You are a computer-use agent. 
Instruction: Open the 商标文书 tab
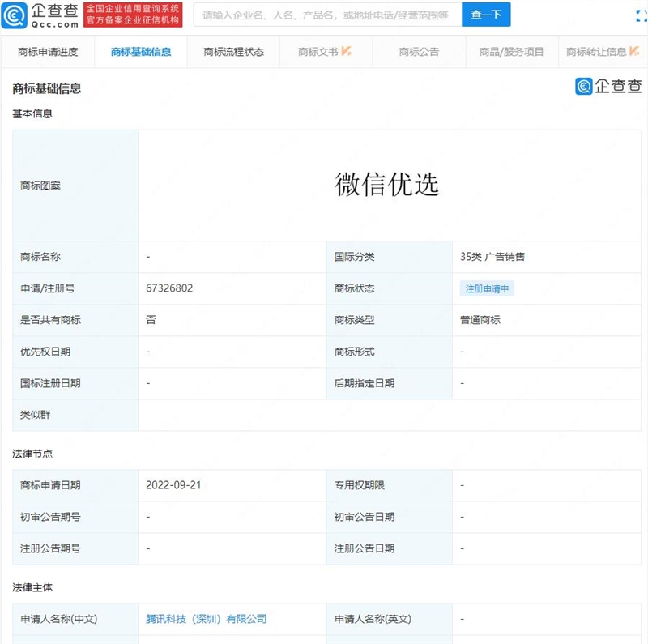[x=320, y=50]
